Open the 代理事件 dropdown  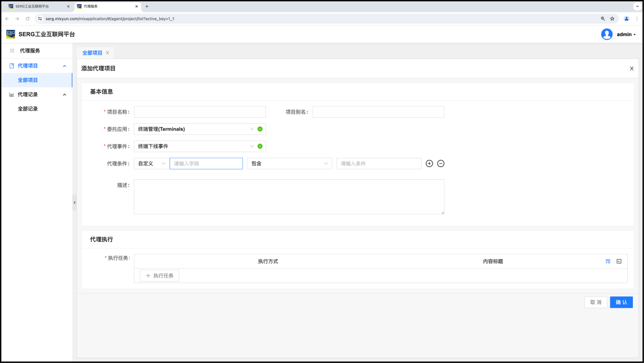pyautogui.click(x=195, y=147)
